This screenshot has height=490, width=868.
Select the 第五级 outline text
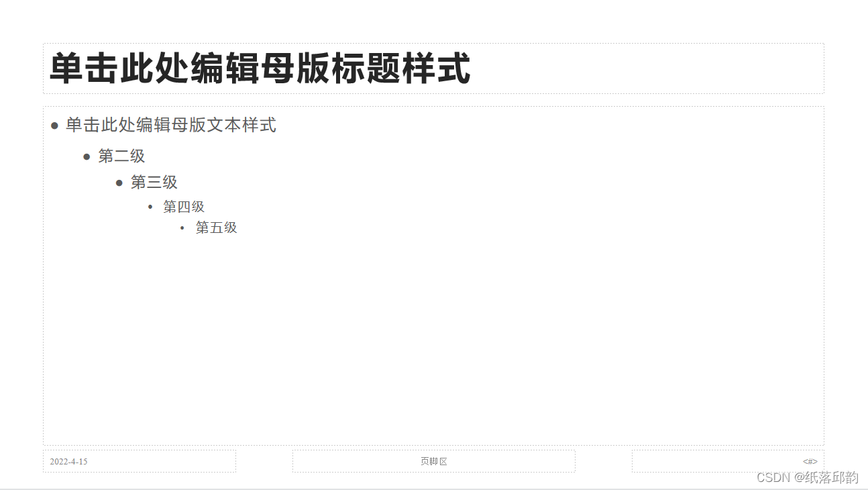(217, 228)
